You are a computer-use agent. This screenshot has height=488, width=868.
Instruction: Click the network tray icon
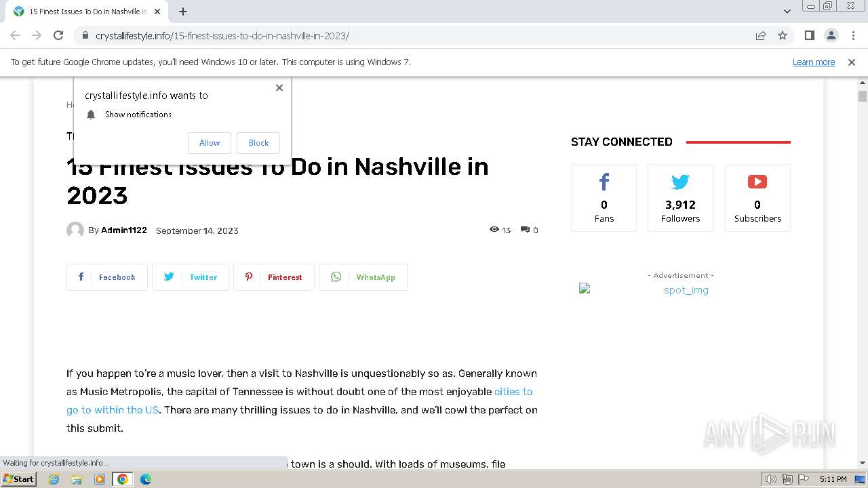(787, 479)
